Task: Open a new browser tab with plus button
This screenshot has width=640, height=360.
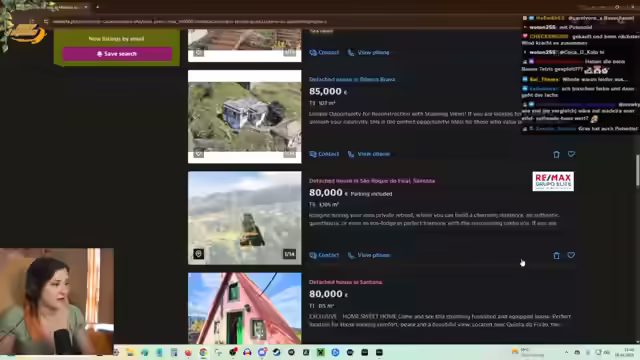Action: click(x=97, y=7)
